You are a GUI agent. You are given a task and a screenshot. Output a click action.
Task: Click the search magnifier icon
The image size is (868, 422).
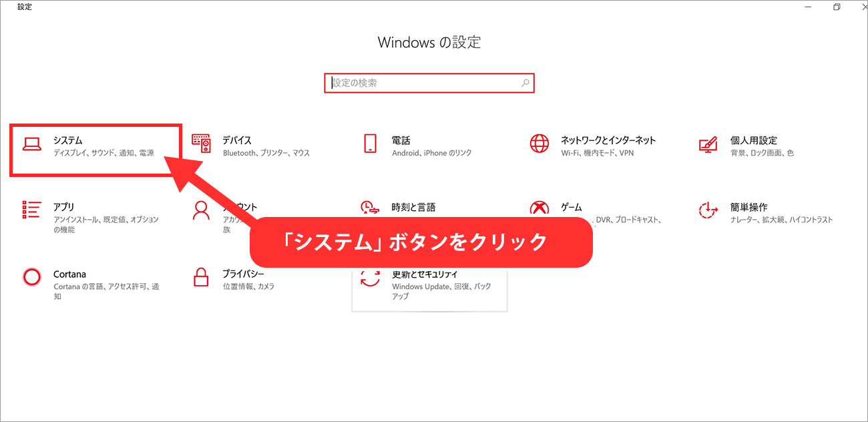[x=525, y=83]
